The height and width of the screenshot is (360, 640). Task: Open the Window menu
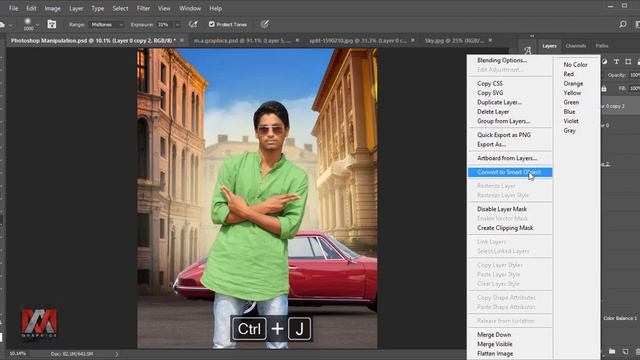[x=190, y=8]
